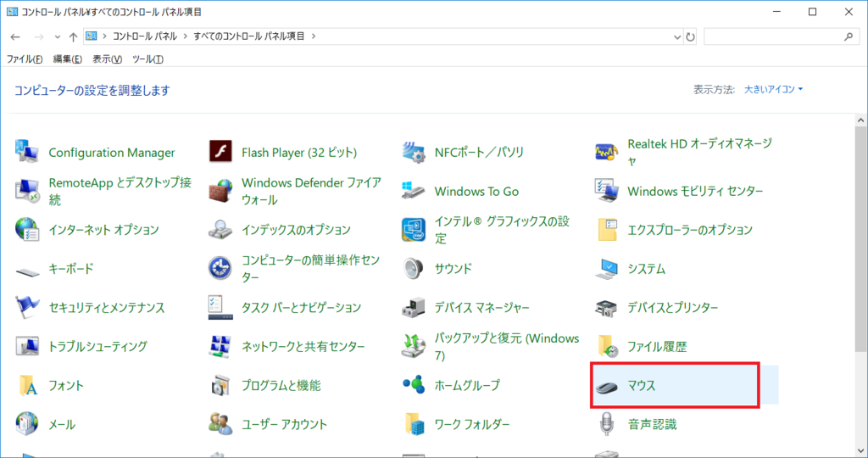The width and height of the screenshot is (868, 458).
Task: Go back with the back arrow
Action: tap(15, 37)
